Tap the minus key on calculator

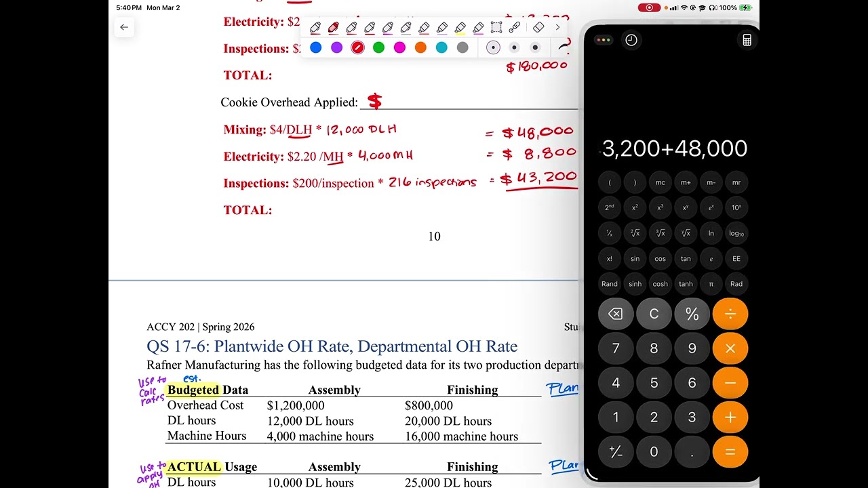[730, 383]
